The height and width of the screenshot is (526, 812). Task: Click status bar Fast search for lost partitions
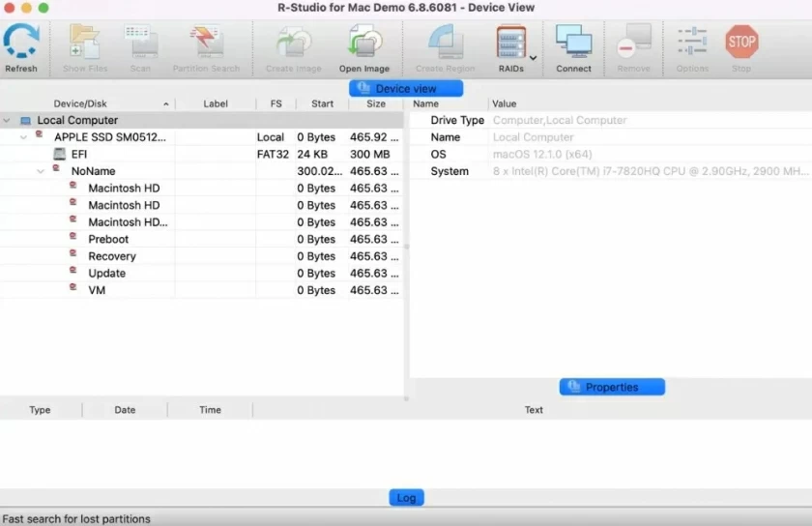pyautogui.click(x=76, y=518)
